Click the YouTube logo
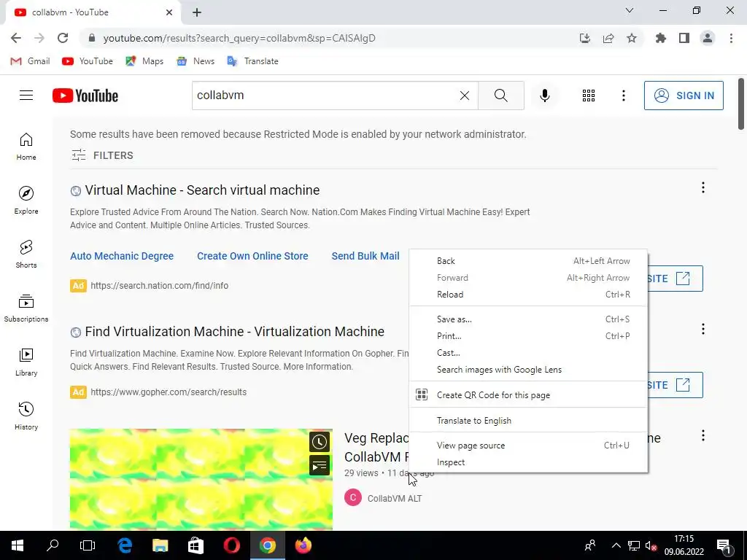This screenshot has height=560, width=747. [x=85, y=96]
